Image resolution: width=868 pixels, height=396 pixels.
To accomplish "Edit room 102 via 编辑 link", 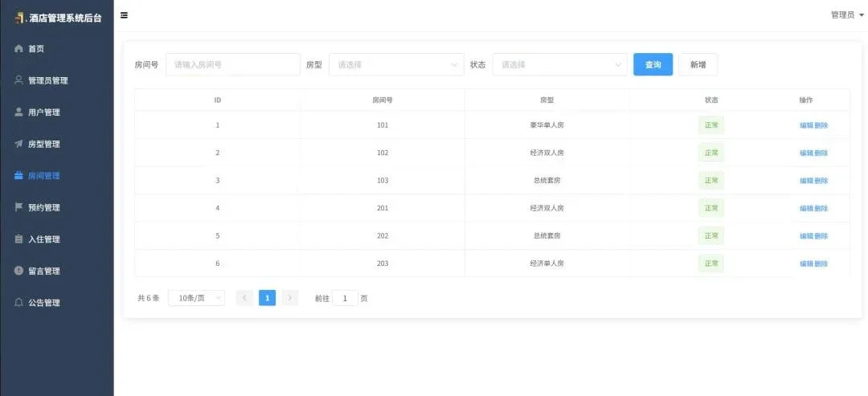I will click(806, 153).
